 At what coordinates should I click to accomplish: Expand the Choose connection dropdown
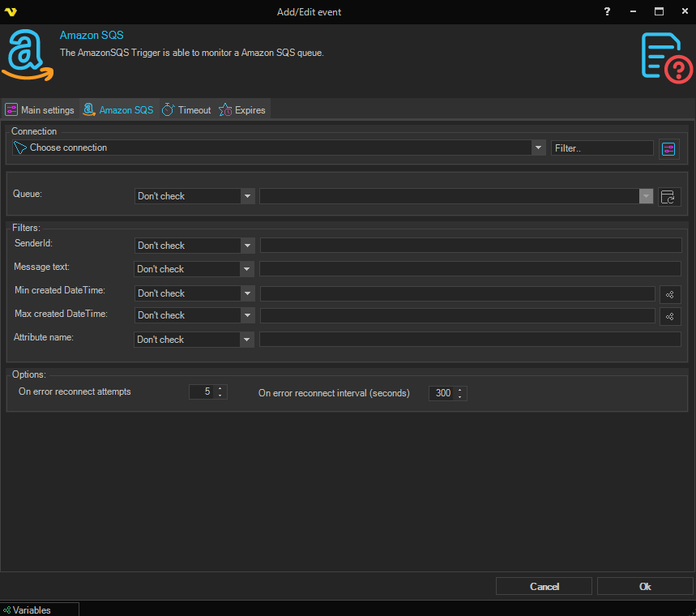[x=538, y=148]
